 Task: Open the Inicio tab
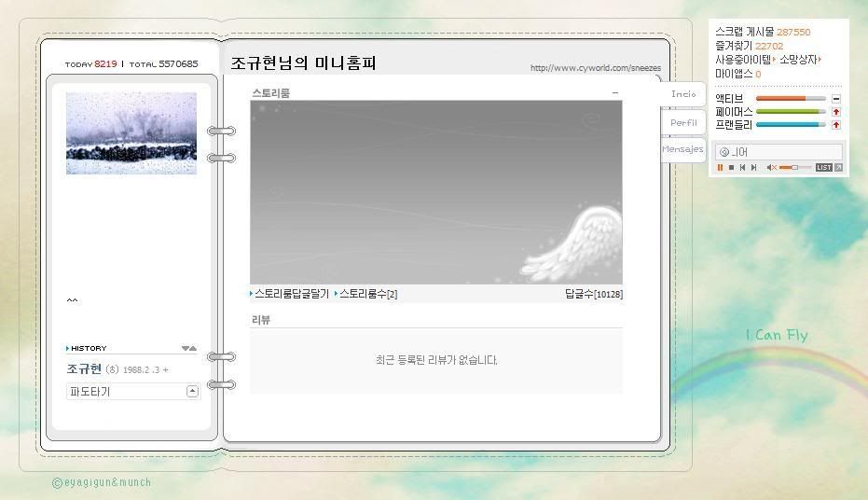(683, 94)
